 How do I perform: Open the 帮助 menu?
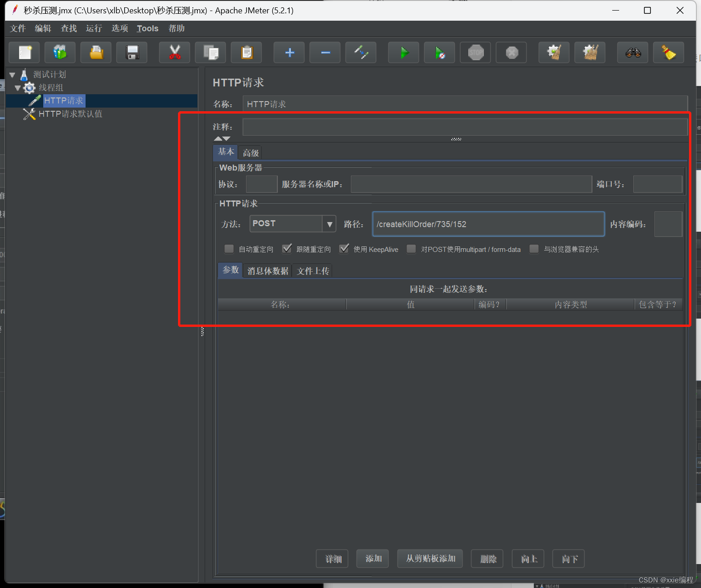[x=177, y=29]
